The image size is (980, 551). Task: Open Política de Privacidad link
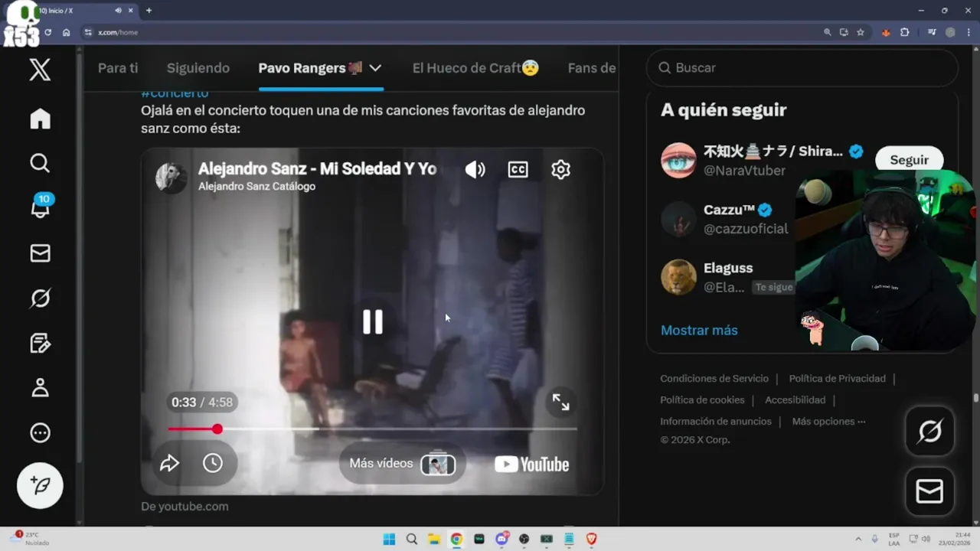point(837,379)
